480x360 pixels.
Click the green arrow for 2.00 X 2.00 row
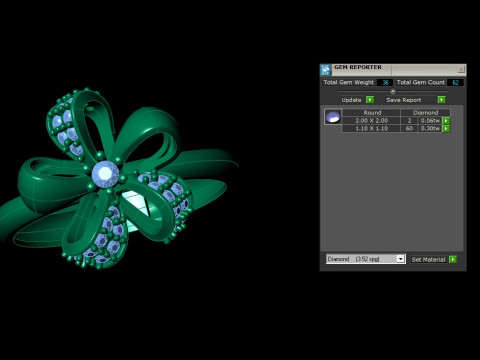(446, 121)
